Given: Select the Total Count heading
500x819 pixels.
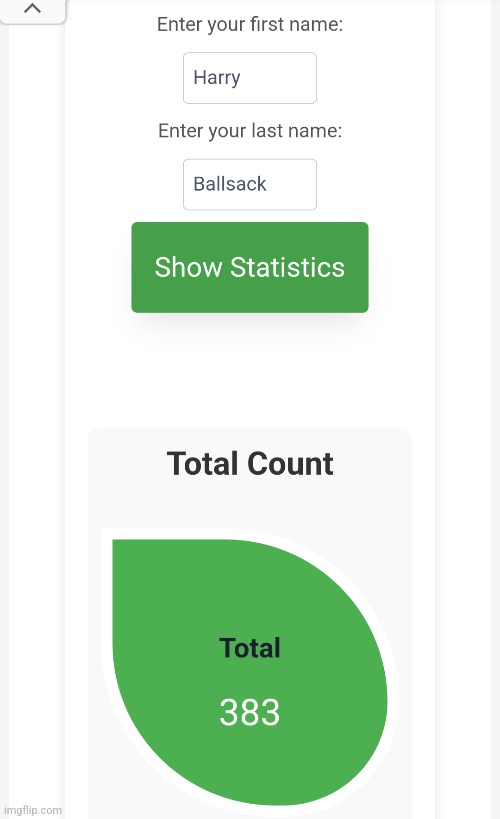Looking at the screenshot, I should 250,463.
